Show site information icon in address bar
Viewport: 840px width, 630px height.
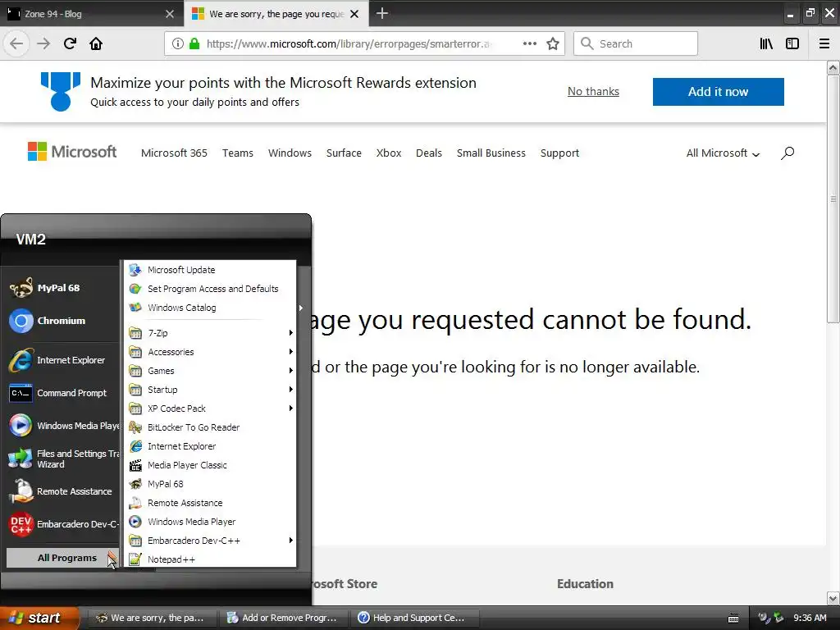pos(178,43)
